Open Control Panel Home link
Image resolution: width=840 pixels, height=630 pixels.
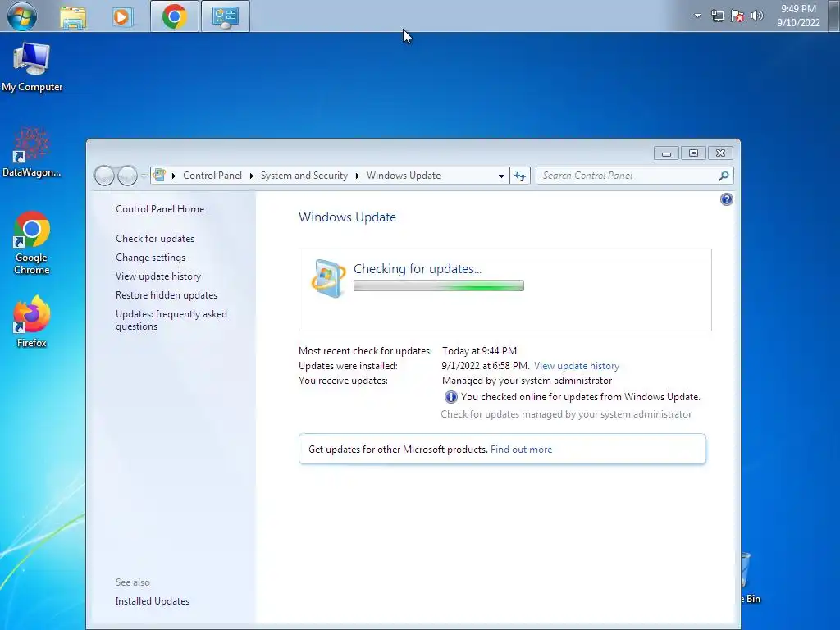pyautogui.click(x=160, y=209)
